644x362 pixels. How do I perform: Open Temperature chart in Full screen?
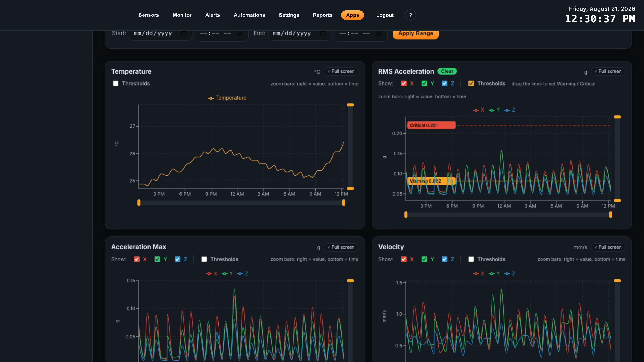(x=341, y=71)
